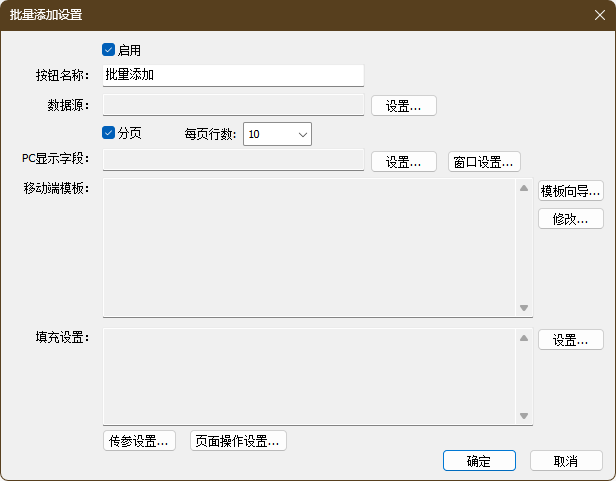Click the up arrow of 移动端模板 scrollbar
The image size is (616, 481).
point(523,188)
